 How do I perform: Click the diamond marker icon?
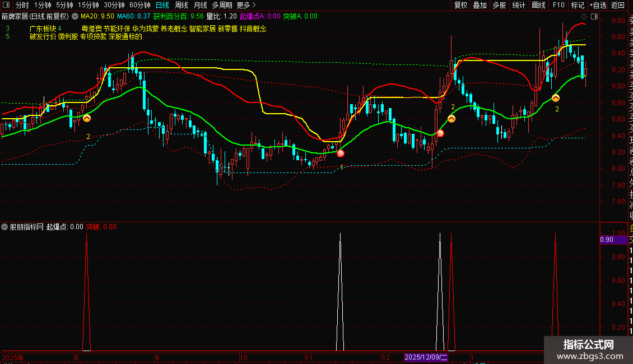click(x=584, y=17)
